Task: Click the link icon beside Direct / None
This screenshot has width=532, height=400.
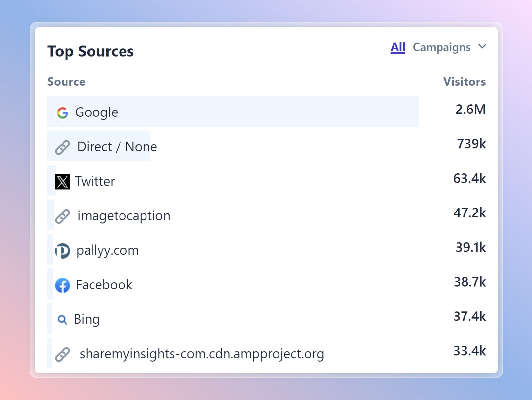Action: [x=62, y=147]
